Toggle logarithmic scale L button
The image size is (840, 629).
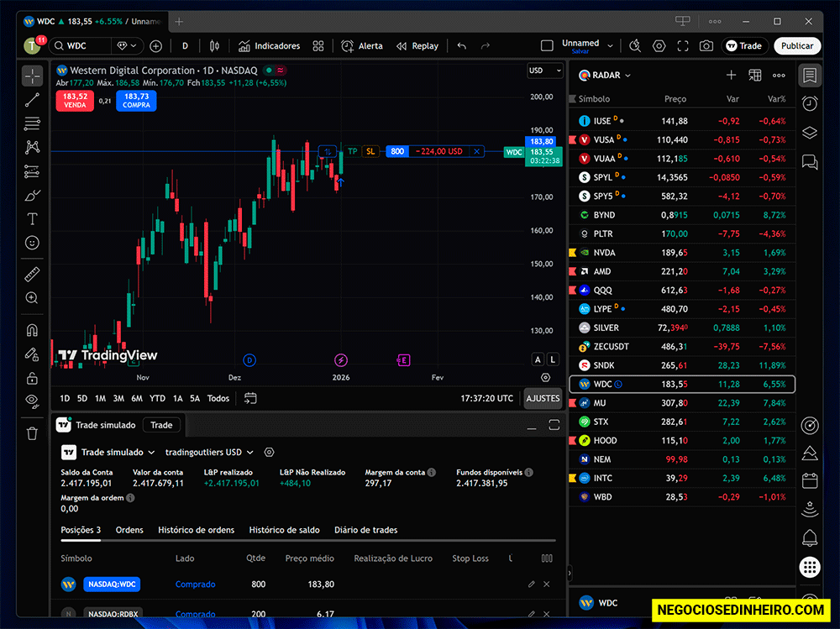click(553, 359)
